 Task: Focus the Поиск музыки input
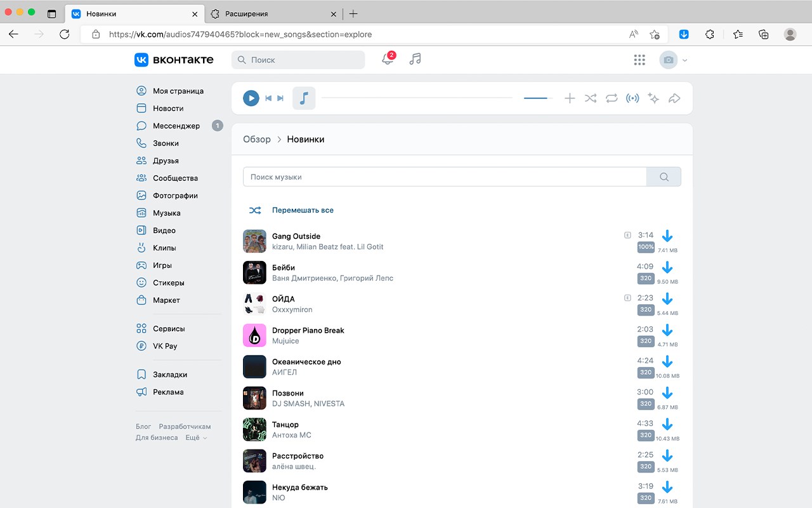[x=445, y=177]
